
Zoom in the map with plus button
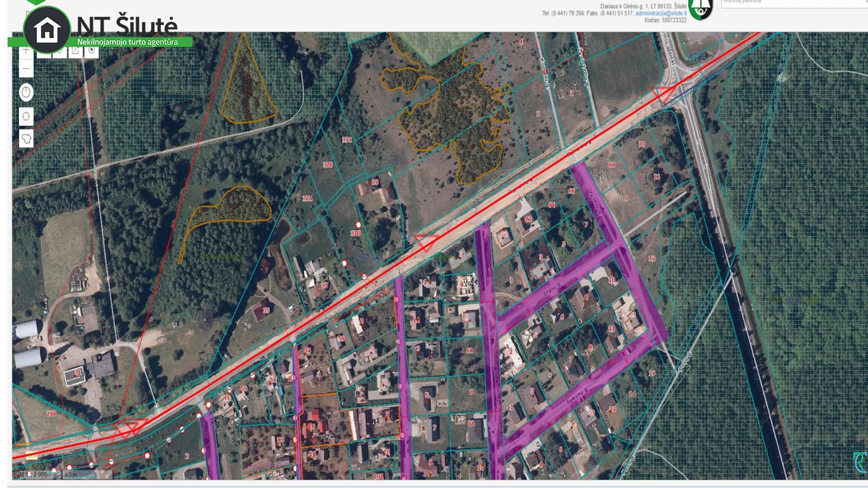click(26, 50)
